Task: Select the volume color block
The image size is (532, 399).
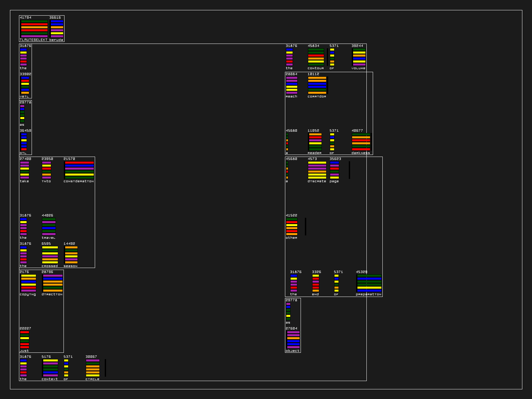Action: pos(359,57)
